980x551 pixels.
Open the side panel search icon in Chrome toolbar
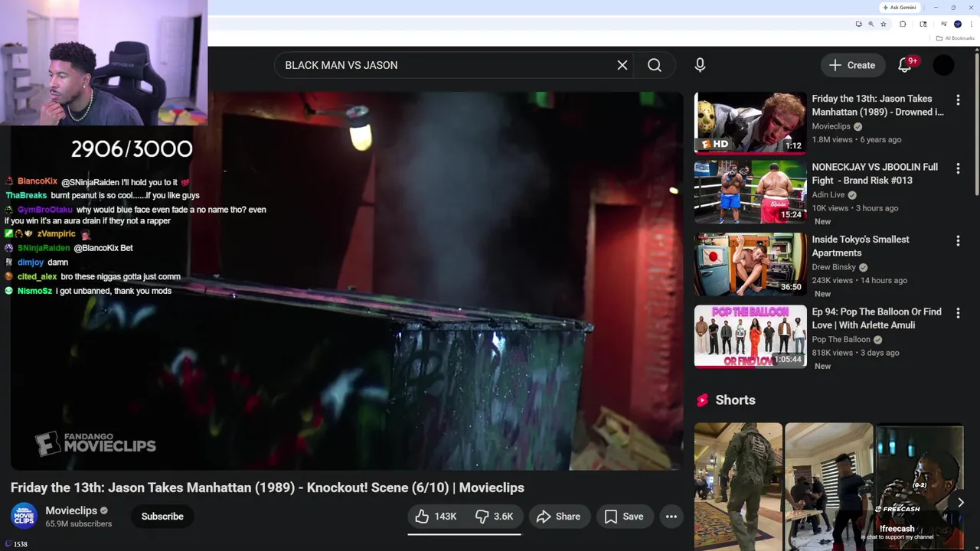tap(923, 24)
